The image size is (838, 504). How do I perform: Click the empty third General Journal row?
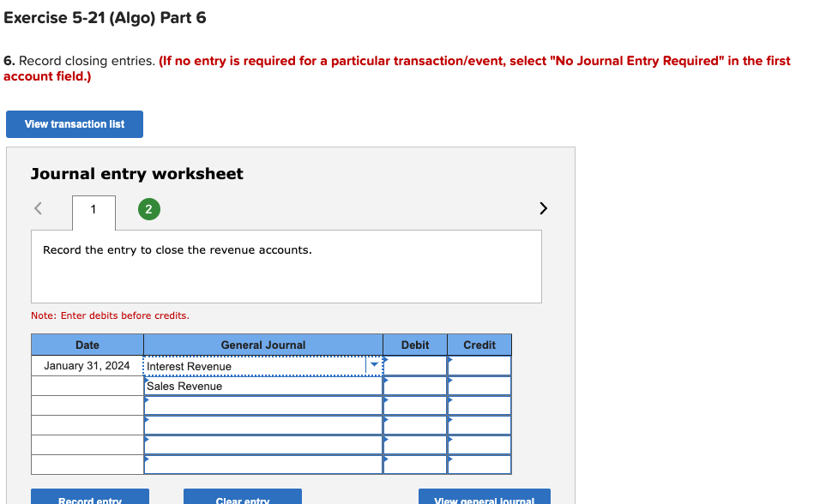point(257,405)
